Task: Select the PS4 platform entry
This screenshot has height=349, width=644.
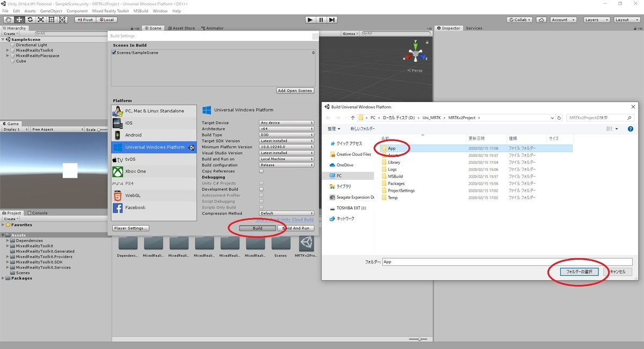Action: pyautogui.click(x=154, y=184)
